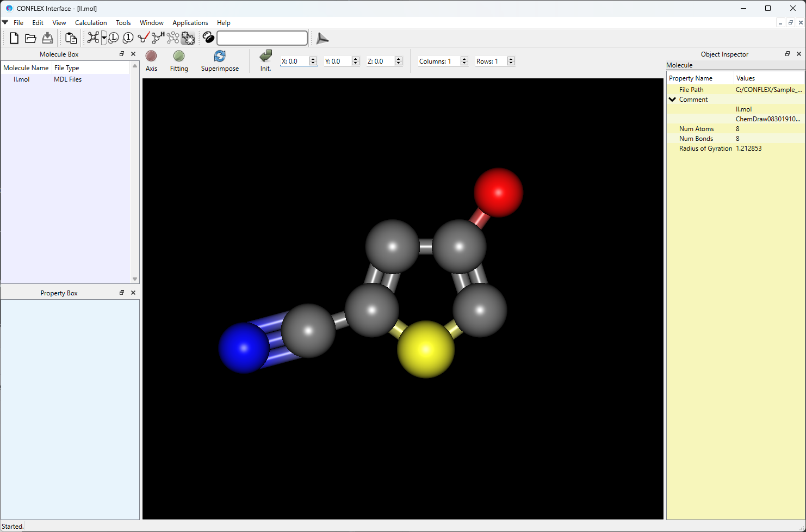Select ll.mol in the Molecule Box
Image resolution: width=806 pixels, height=532 pixels.
pos(21,79)
